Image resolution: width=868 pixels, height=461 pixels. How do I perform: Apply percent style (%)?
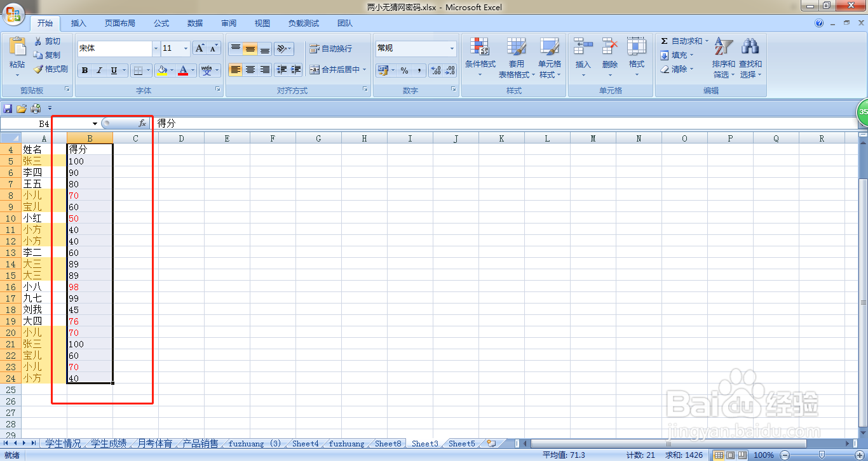(404, 70)
